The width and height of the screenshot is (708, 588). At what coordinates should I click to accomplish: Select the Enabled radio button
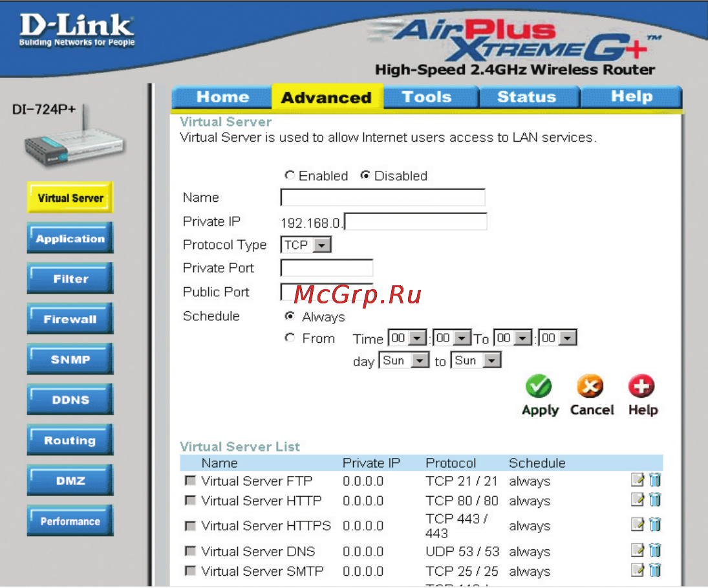(x=290, y=175)
